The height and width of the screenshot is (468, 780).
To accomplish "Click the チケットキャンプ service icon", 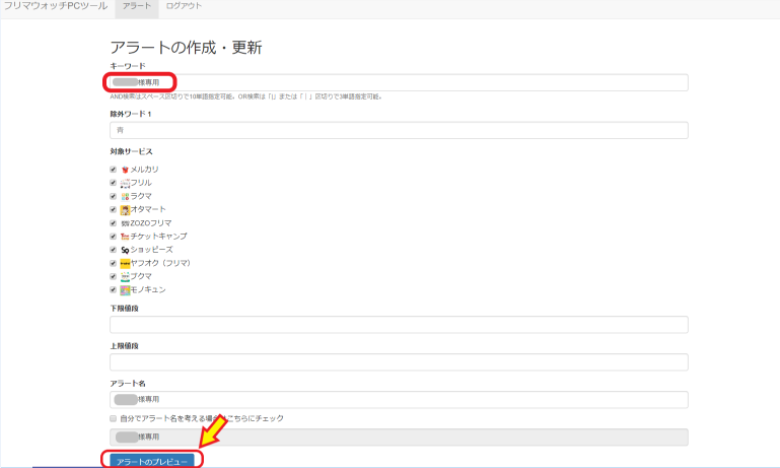I will (x=125, y=236).
